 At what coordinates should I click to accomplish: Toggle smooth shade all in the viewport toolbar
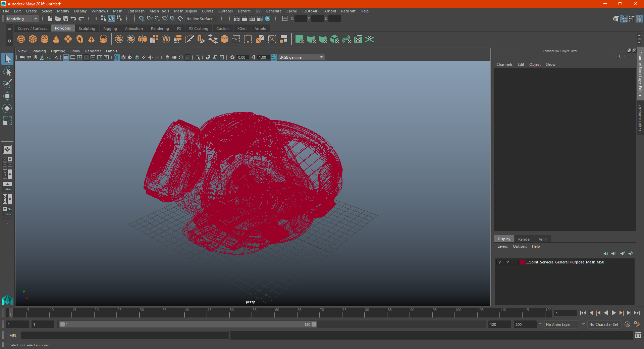[x=123, y=57]
